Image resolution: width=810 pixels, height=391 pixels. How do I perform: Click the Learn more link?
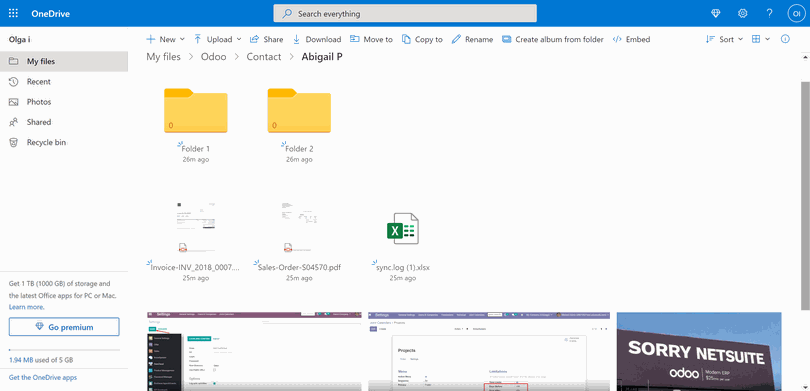[26, 307]
